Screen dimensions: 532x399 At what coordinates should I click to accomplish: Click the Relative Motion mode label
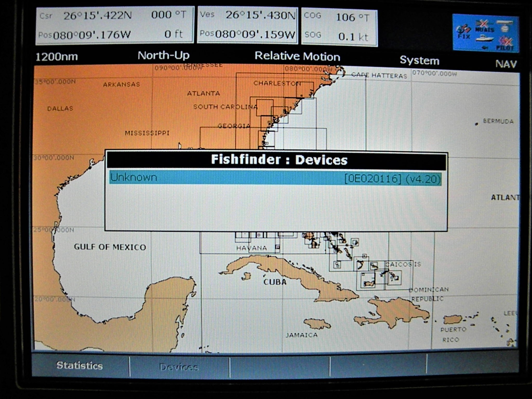pyautogui.click(x=297, y=56)
